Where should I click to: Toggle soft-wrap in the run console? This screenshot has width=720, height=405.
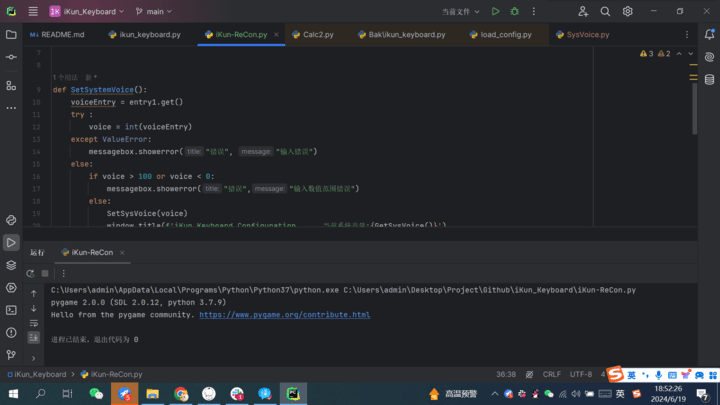tap(34, 323)
